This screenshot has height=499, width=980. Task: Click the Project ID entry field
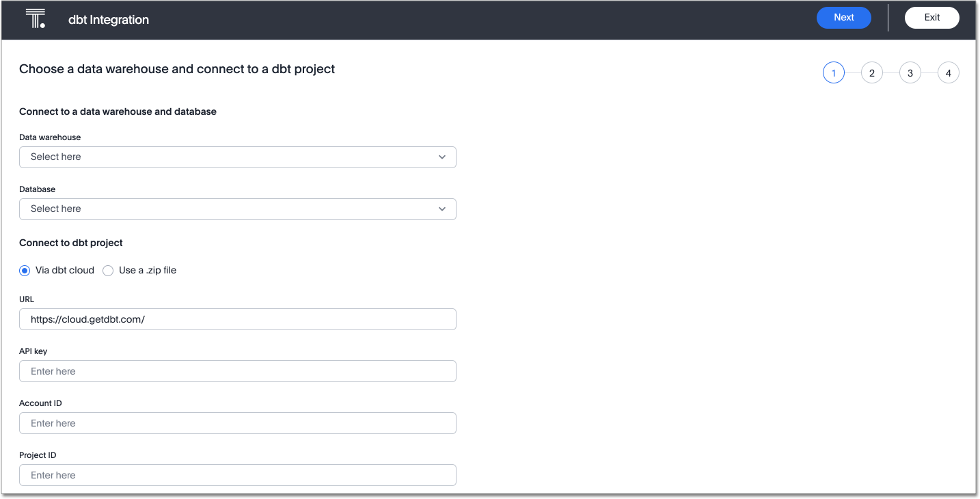point(237,474)
